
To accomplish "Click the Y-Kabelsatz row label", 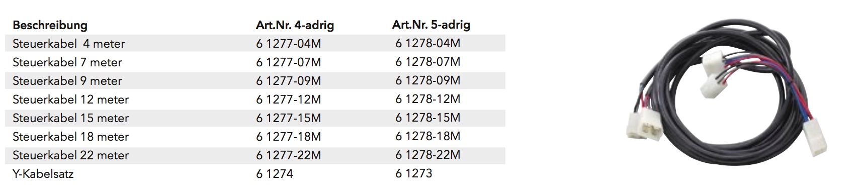I will 43,174.
